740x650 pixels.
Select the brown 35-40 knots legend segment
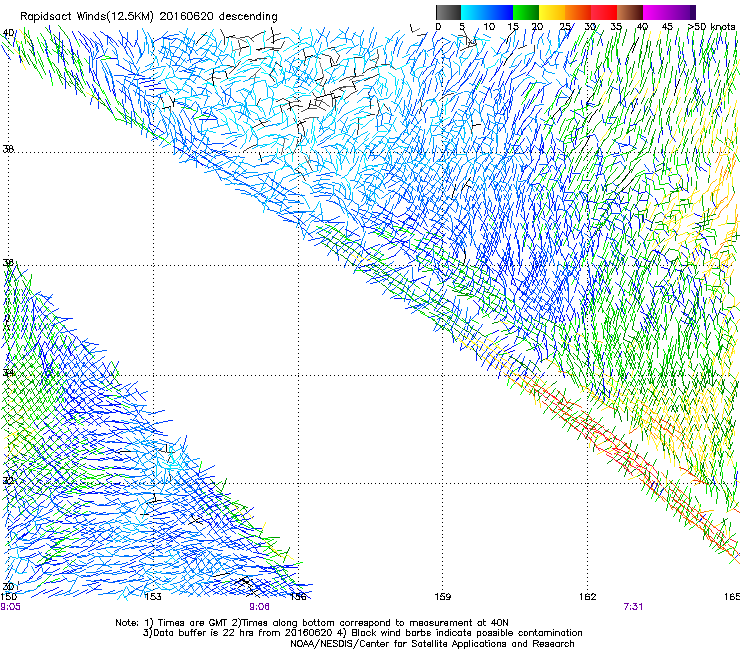tap(630, 12)
